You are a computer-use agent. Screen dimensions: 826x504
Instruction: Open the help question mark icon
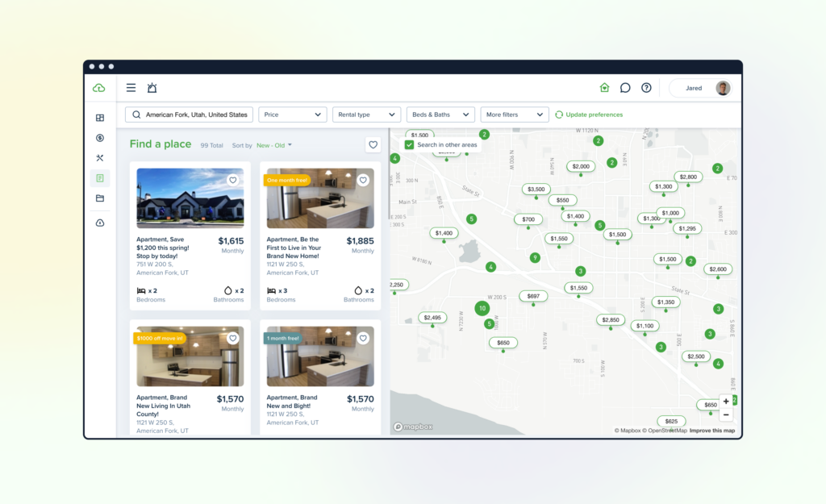pos(646,88)
